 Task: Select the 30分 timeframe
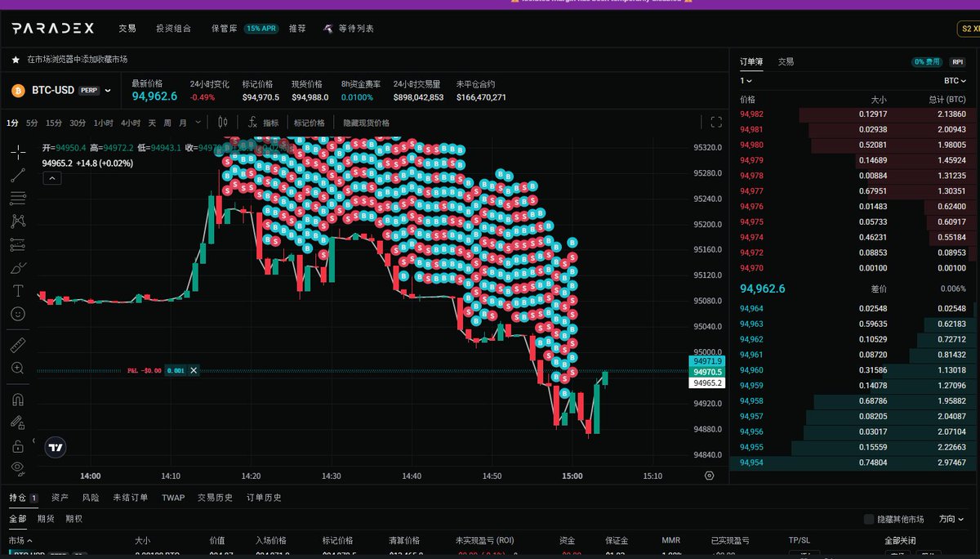pos(78,123)
